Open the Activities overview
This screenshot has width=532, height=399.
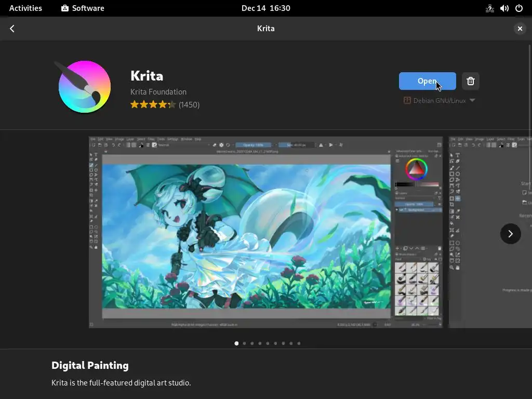pyautogui.click(x=26, y=8)
